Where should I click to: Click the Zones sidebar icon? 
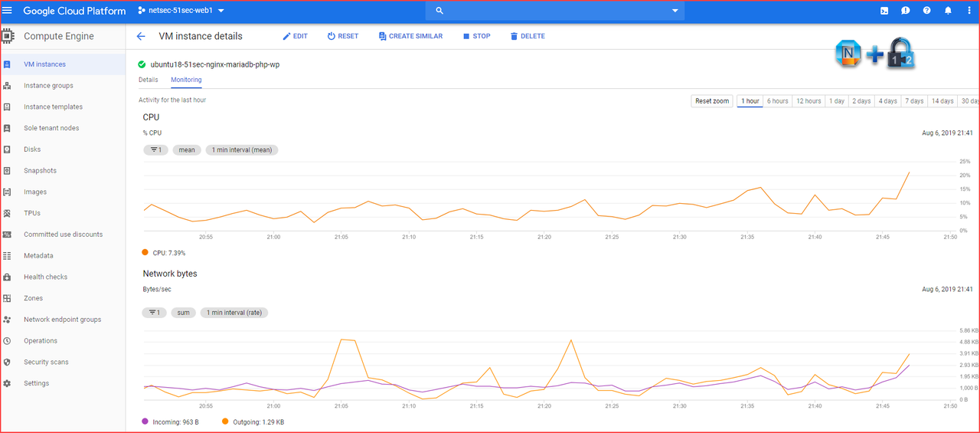pyautogui.click(x=7, y=298)
